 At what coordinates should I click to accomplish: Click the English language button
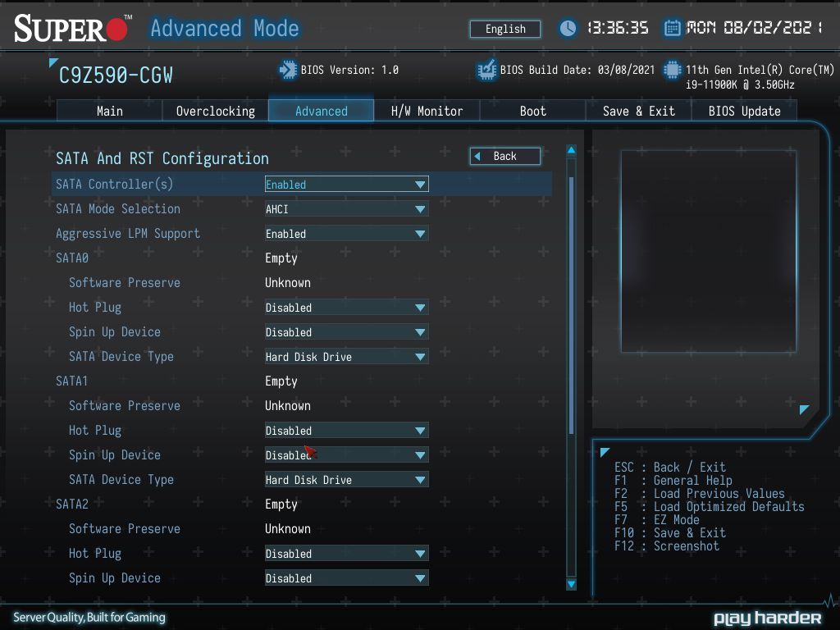tap(505, 29)
